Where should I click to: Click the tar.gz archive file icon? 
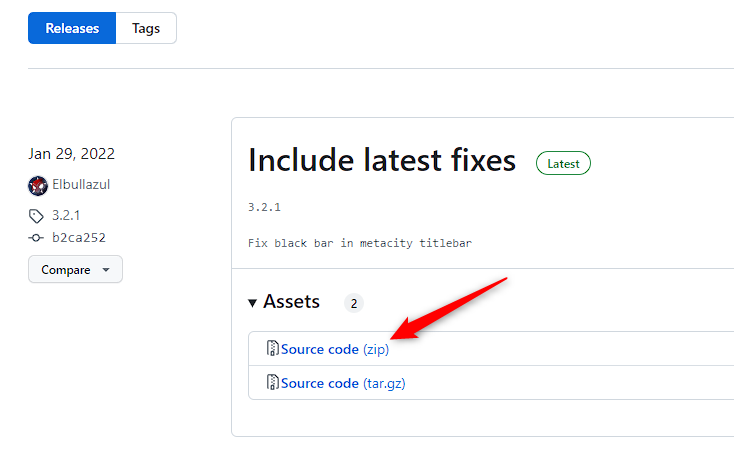272,383
